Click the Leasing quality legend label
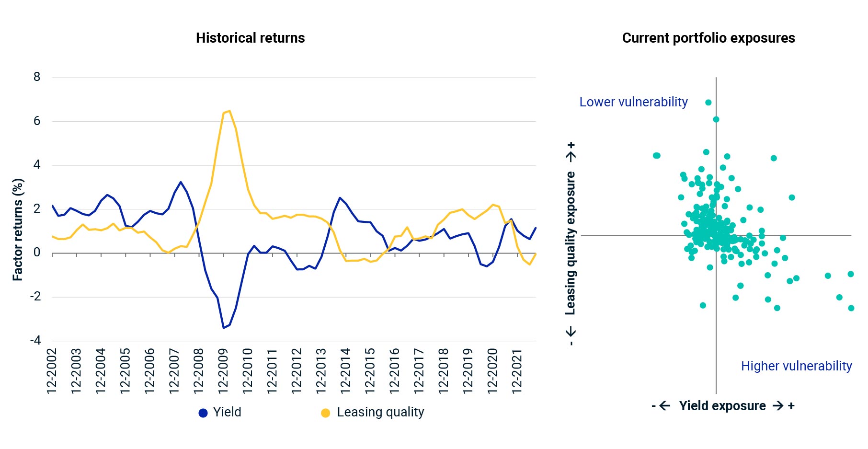Image resolution: width=868 pixels, height=449 pixels. [x=380, y=412]
